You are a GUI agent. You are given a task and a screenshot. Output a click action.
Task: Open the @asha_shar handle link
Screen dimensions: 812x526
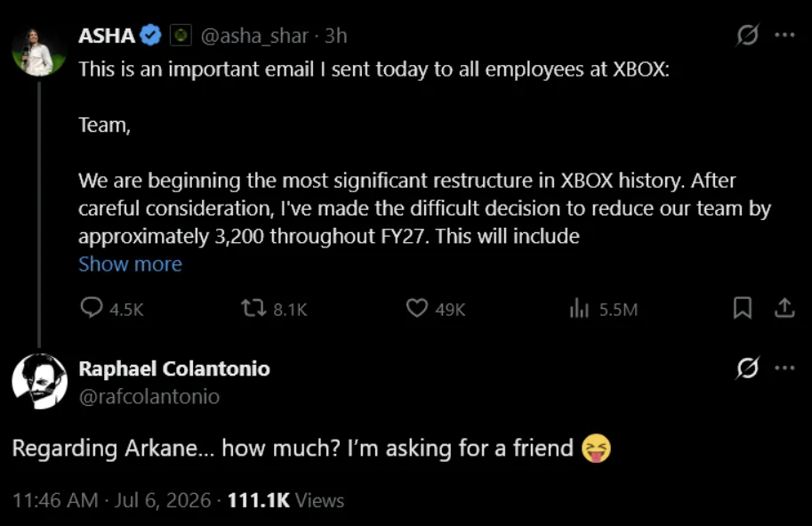point(254,36)
